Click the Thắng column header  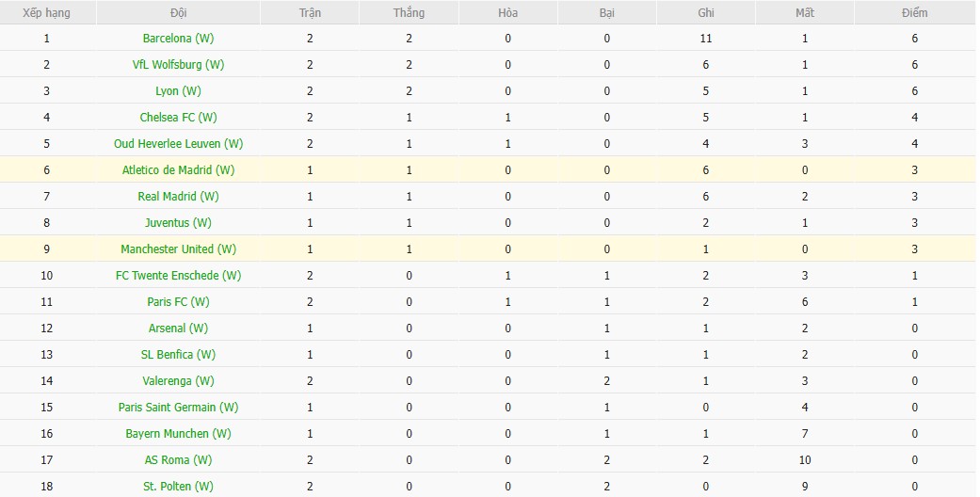tap(410, 13)
